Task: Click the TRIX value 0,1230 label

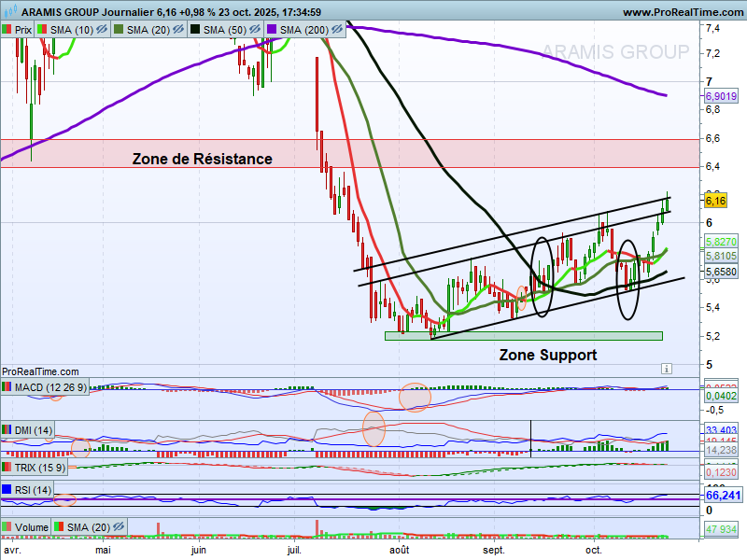Action: tap(721, 472)
